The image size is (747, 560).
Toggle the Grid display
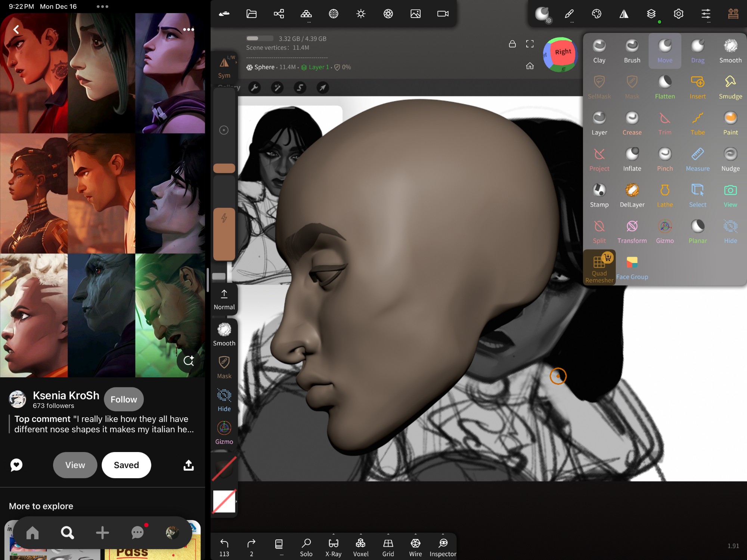point(388,547)
